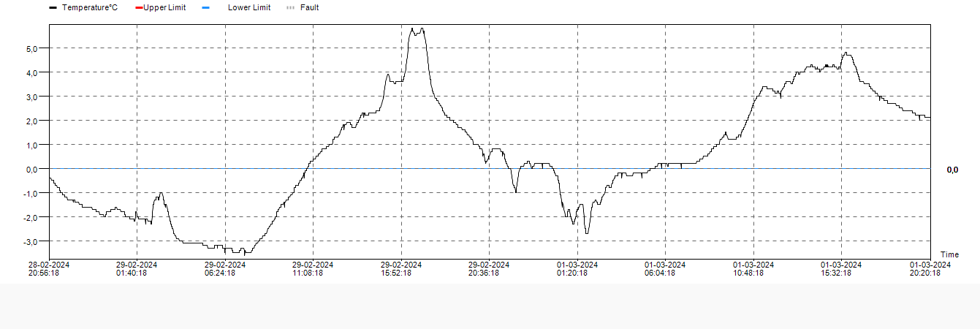
Task: Click the 01-03-2024 01:20:18 time label
Action: [577, 269]
